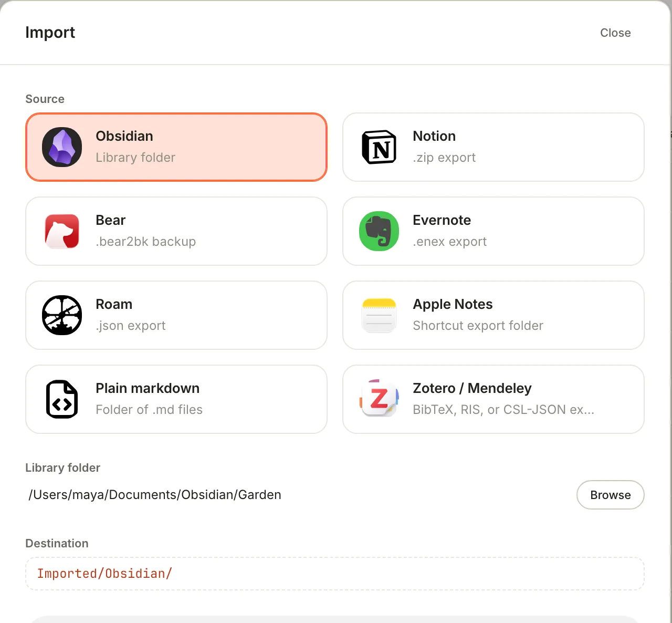The width and height of the screenshot is (672, 623).
Task: Click the Plain markdown file icon
Action: 62,399
